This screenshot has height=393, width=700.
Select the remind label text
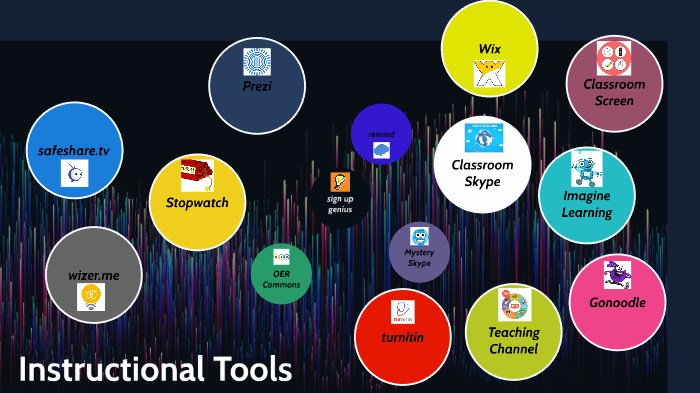click(x=381, y=134)
